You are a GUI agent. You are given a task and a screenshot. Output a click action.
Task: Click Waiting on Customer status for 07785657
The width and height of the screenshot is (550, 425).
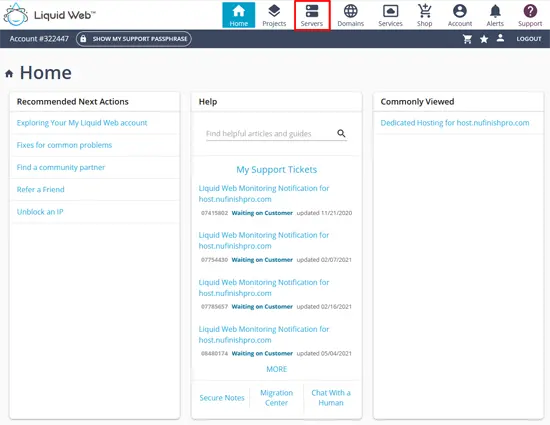pos(262,306)
